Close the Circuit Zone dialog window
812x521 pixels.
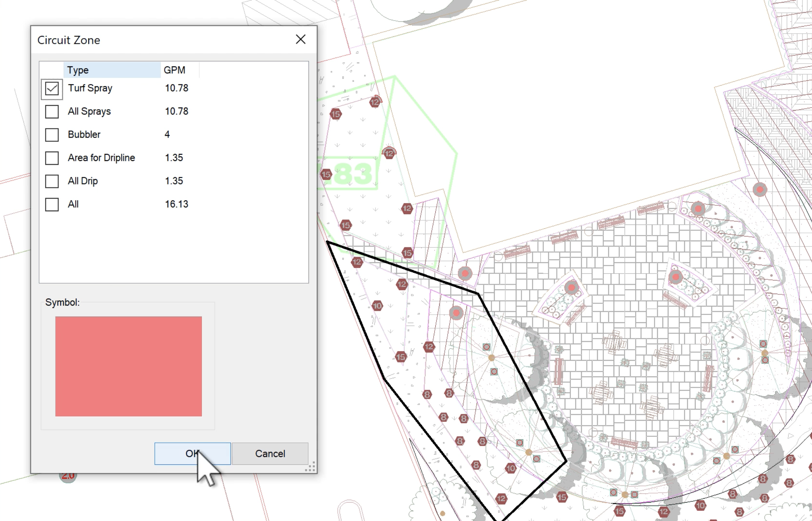(300, 39)
